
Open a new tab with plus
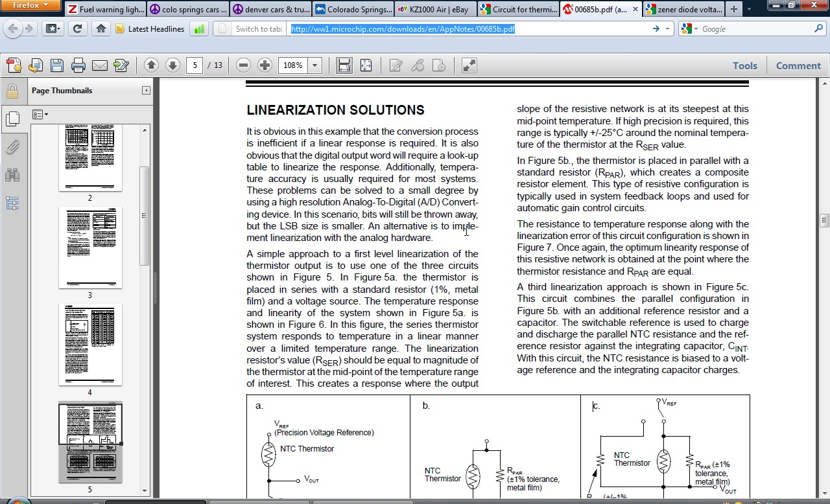point(733,10)
